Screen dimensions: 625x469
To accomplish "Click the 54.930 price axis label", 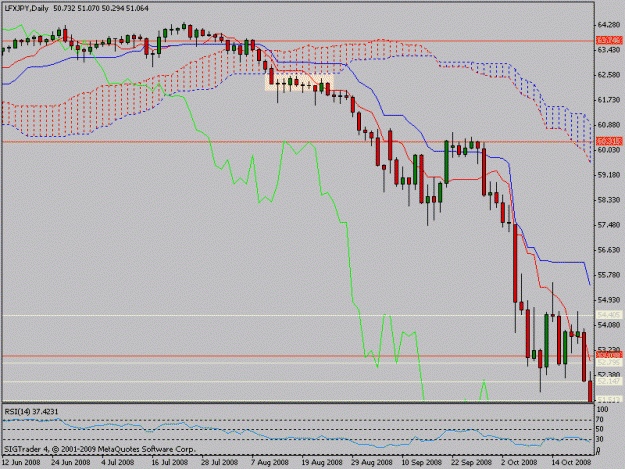I will coord(609,300).
